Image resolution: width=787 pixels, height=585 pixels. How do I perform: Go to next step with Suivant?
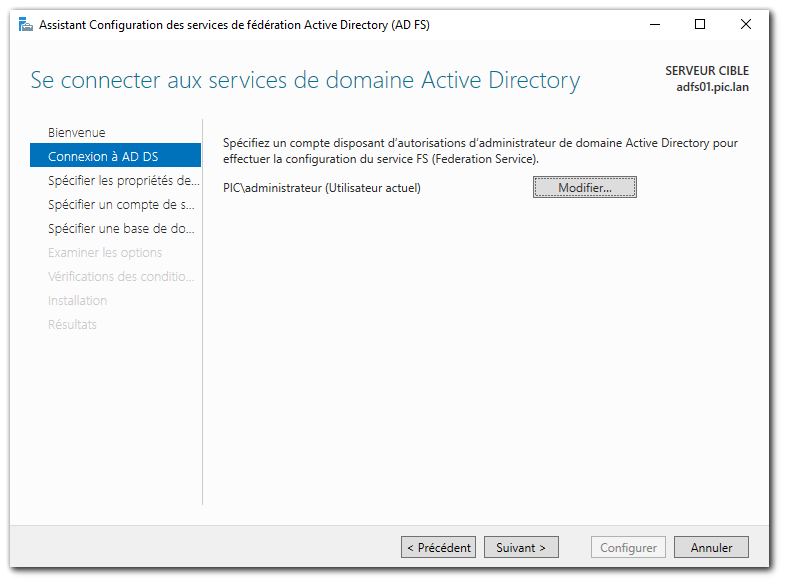(521, 547)
